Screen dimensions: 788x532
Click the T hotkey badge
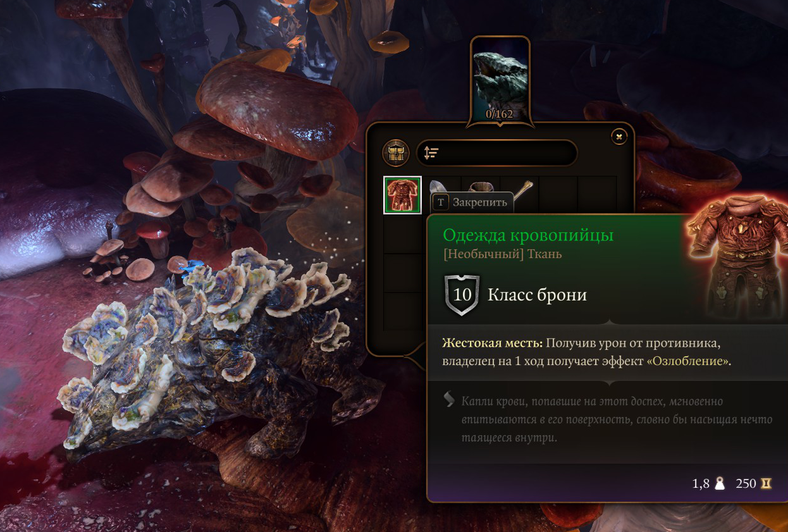(x=441, y=202)
